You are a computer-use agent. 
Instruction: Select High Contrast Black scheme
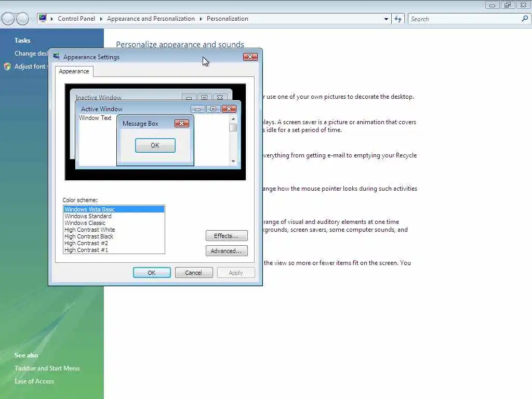point(114,236)
